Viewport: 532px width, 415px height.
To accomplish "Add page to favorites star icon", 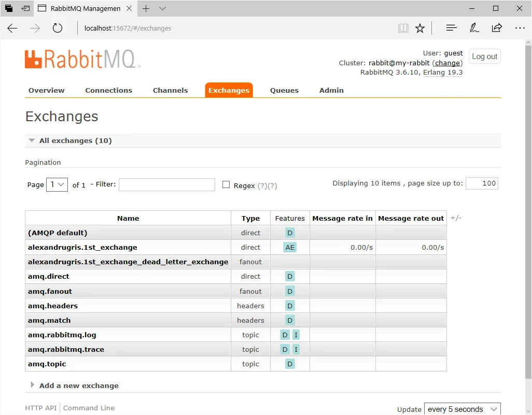I will (x=419, y=28).
